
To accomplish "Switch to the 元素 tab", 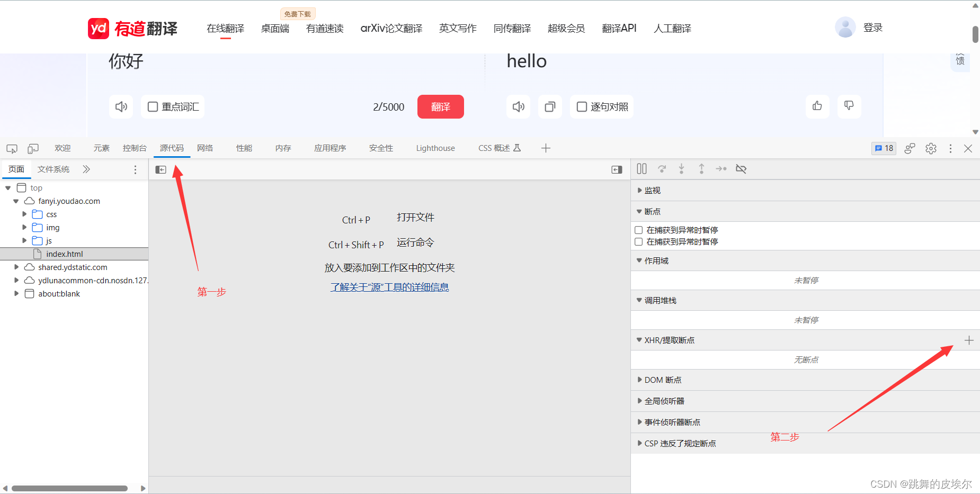I will click(x=101, y=148).
